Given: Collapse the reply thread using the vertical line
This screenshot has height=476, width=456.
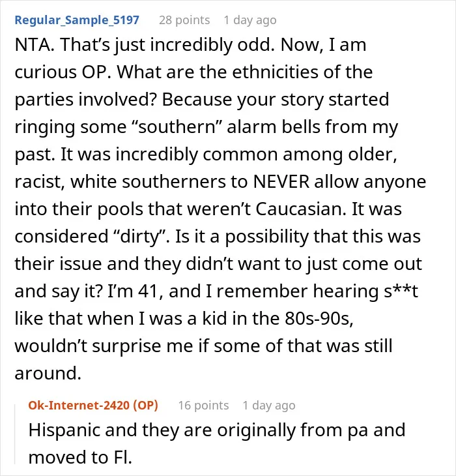Looking at the screenshot, I should [15, 434].
